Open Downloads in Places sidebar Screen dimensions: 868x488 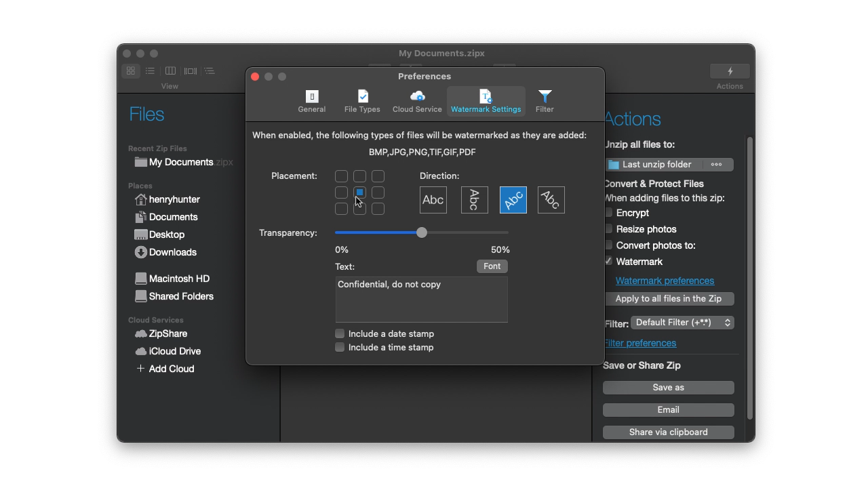pos(172,252)
